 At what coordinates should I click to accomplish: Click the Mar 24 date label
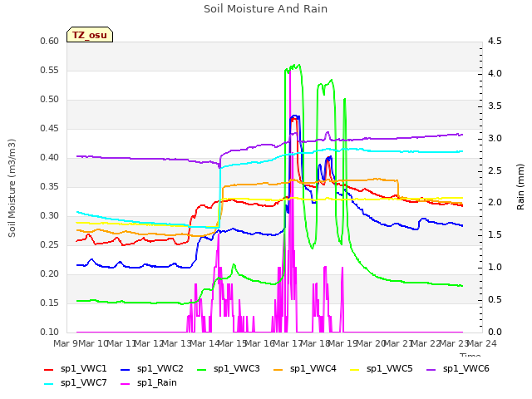(482, 344)
